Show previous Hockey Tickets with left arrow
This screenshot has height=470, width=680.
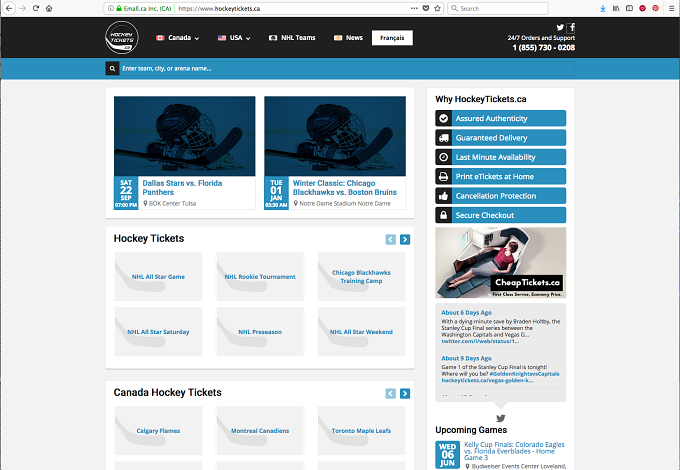click(391, 239)
